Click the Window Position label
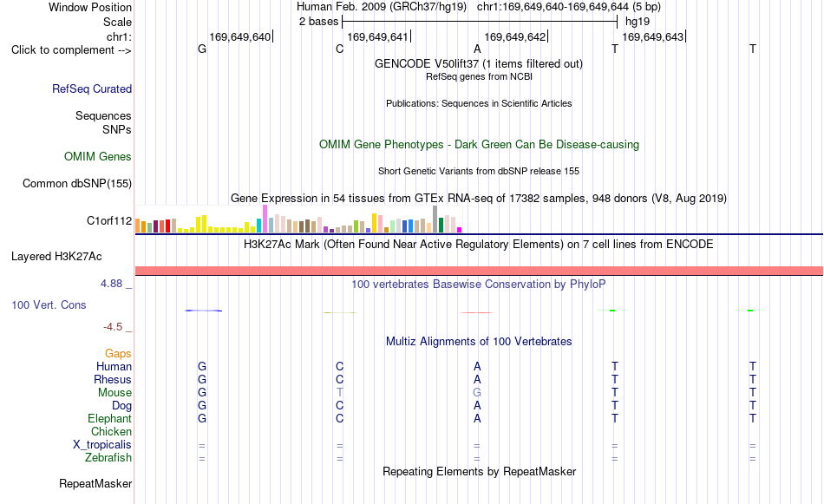824x504 pixels. [x=90, y=7]
